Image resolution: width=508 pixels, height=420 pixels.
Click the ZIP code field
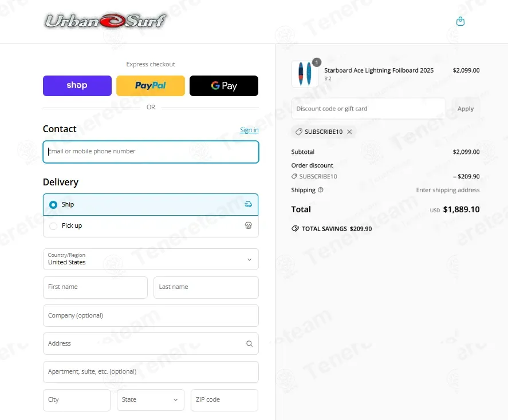[224, 400]
